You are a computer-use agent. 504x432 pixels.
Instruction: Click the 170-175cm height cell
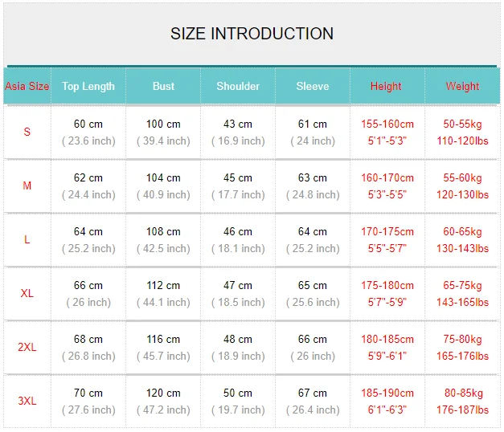click(387, 231)
